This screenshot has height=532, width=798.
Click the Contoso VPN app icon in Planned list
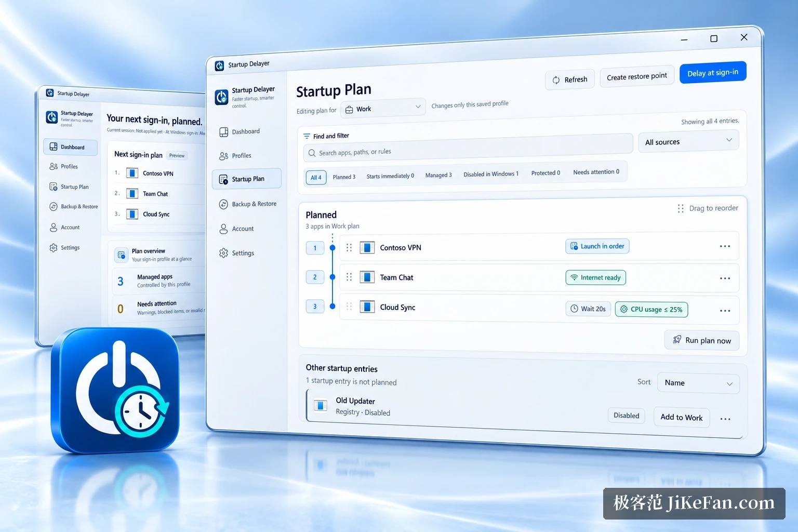[367, 248]
